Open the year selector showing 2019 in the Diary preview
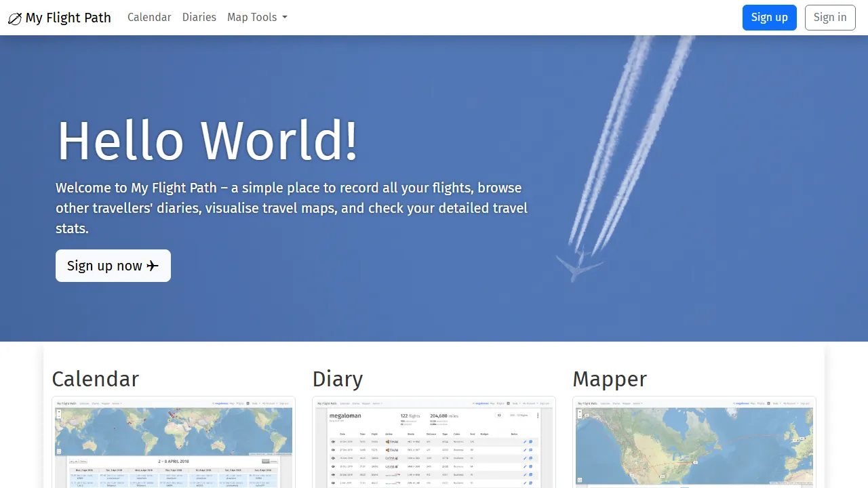This screenshot has width=868, height=488. pyautogui.click(x=518, y=415)
